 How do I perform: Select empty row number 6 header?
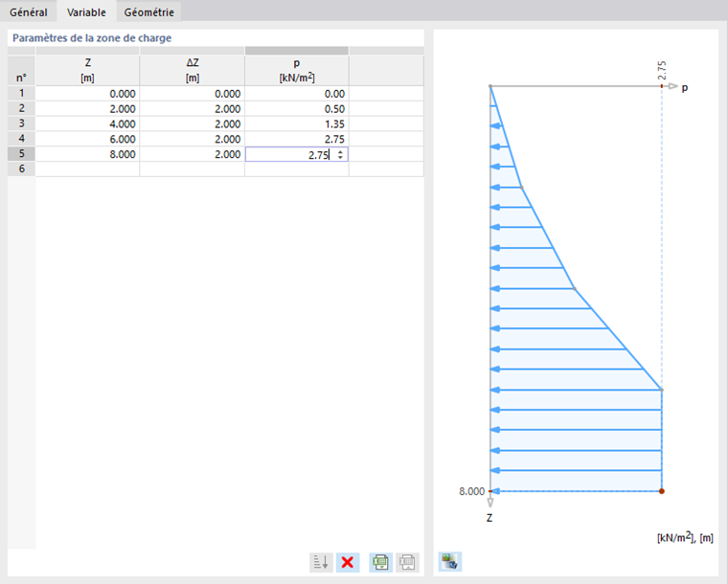(21, 168)
